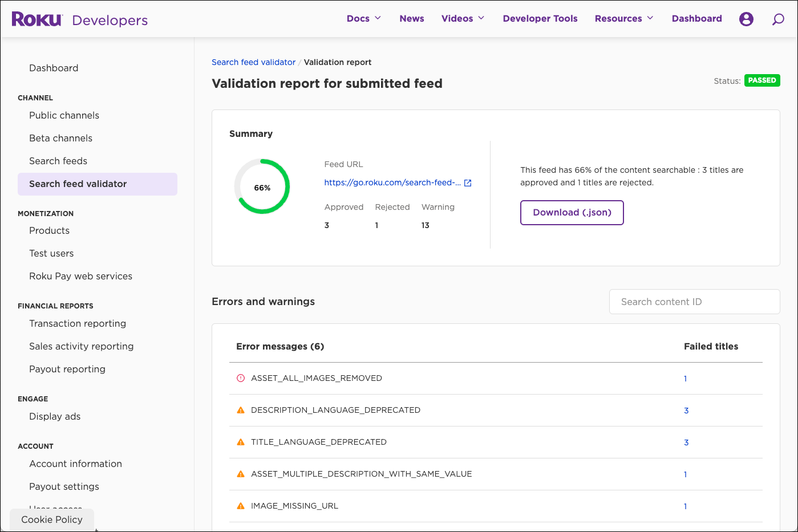Viewport: 798px width, 532px height.
Task: Select News in the top navigation
Action: (411, 18)
